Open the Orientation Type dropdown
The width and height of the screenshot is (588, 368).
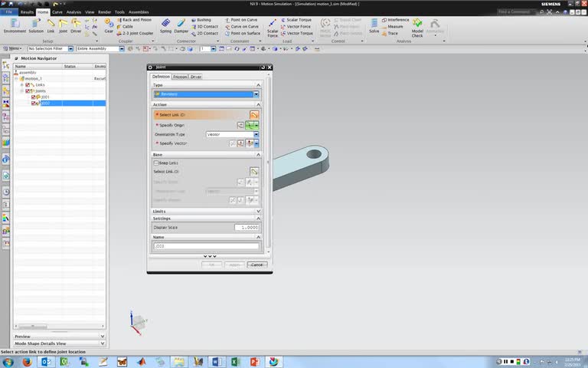[256, 134]
